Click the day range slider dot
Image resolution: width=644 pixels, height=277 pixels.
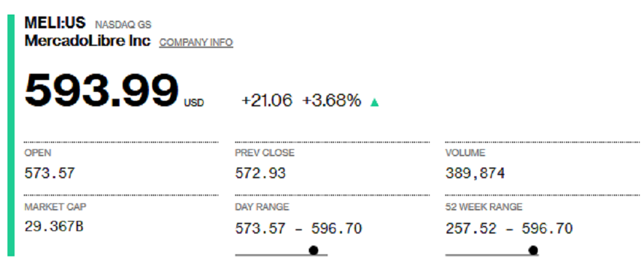click(x=313, y=250)
